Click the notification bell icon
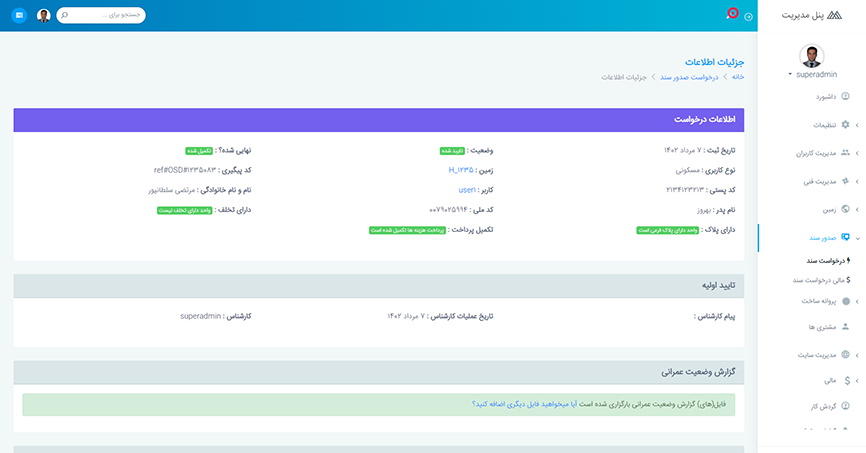 click(x=731, y=15)
